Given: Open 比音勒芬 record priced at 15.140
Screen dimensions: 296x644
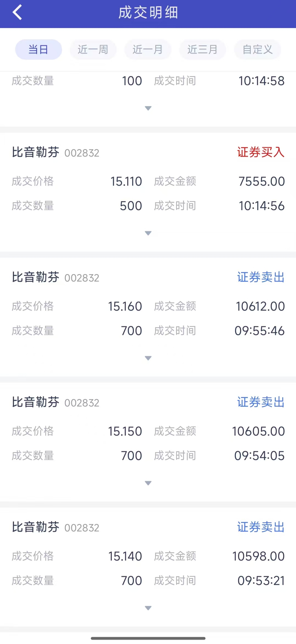Looking at the screenshot, I should [36, 527].
